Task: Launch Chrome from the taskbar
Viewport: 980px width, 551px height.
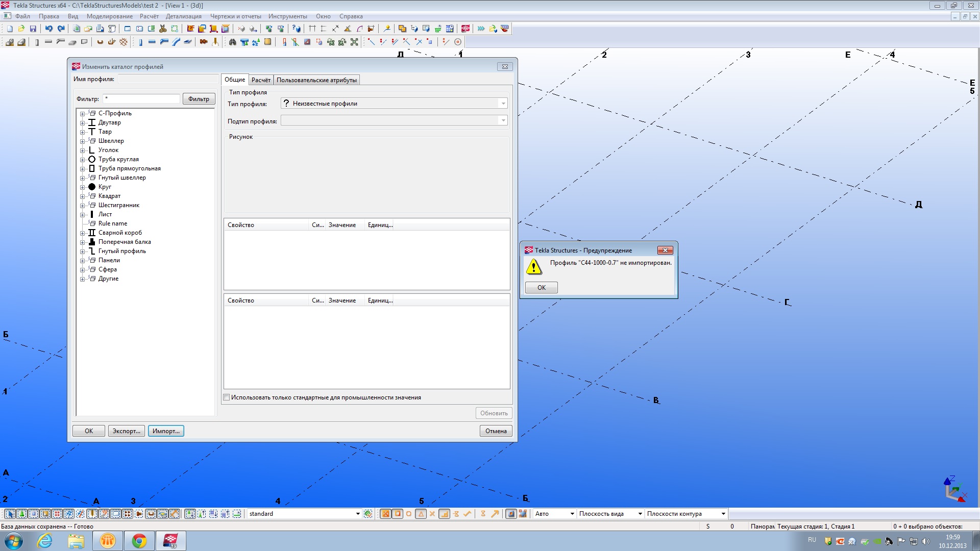Action: [x=139, y=541]
